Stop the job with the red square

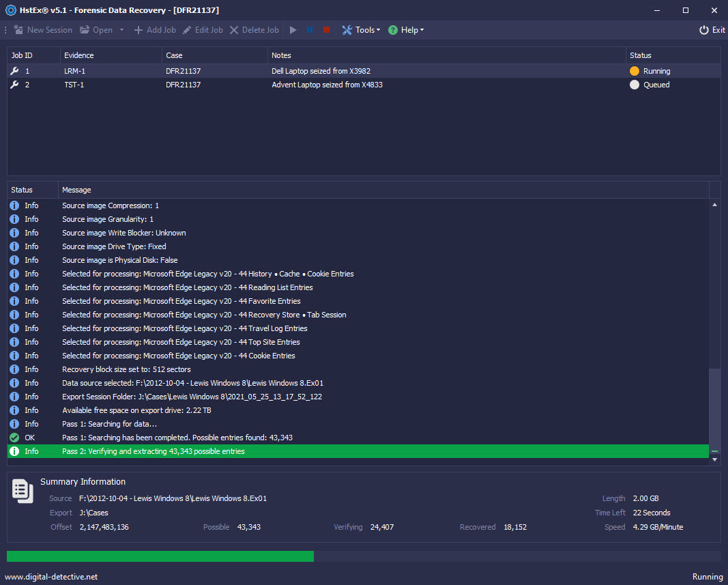point(326,30)
